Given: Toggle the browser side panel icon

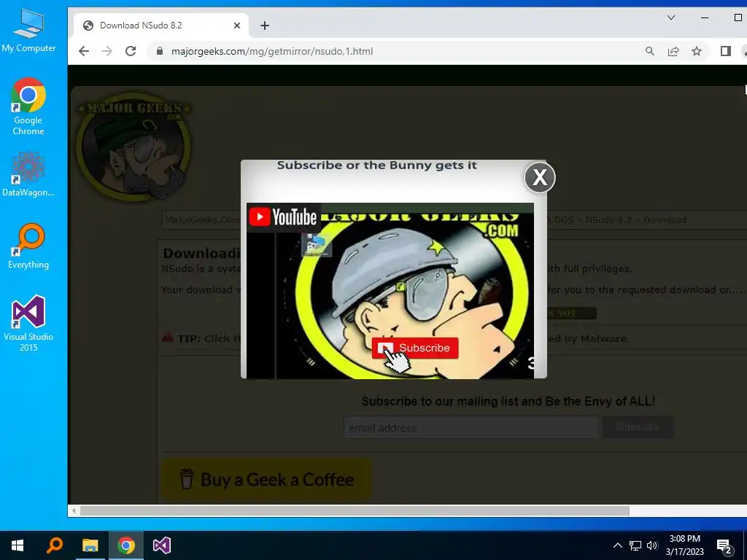Looking at the screenshot, I should 726,52.
